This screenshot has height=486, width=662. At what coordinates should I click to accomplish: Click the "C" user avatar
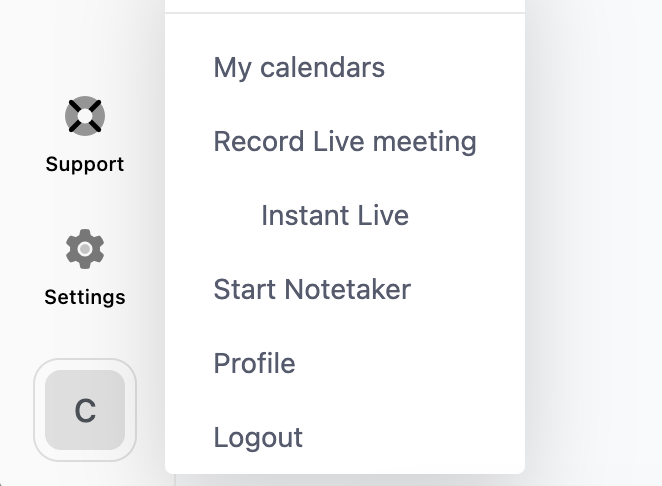[x=85, y=410]
